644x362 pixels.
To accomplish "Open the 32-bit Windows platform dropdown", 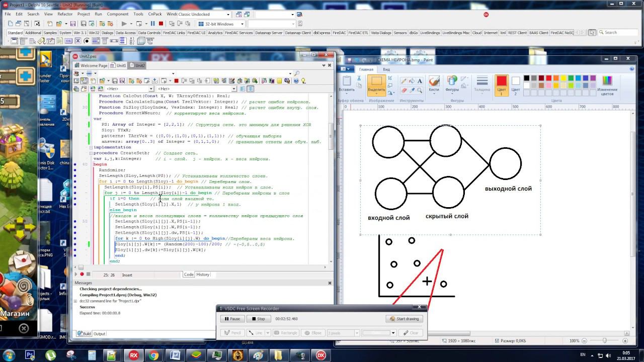I will click(x=242, y=24).
